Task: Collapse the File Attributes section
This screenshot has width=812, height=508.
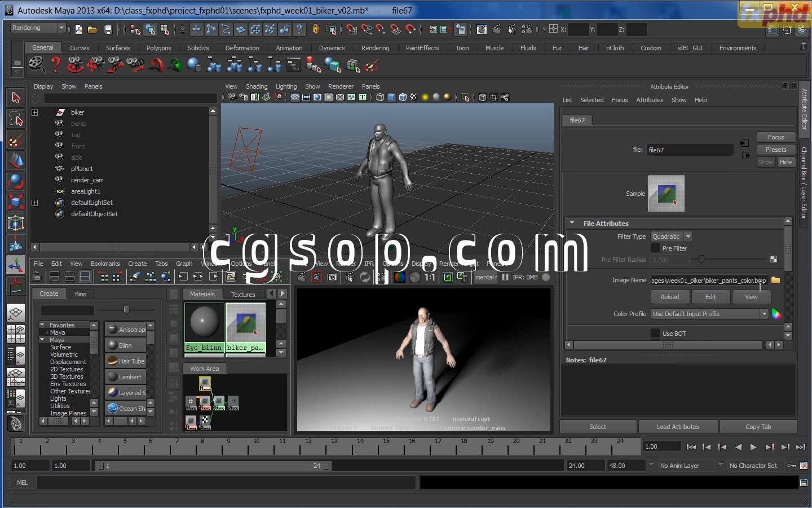Action: coord(572,224)
